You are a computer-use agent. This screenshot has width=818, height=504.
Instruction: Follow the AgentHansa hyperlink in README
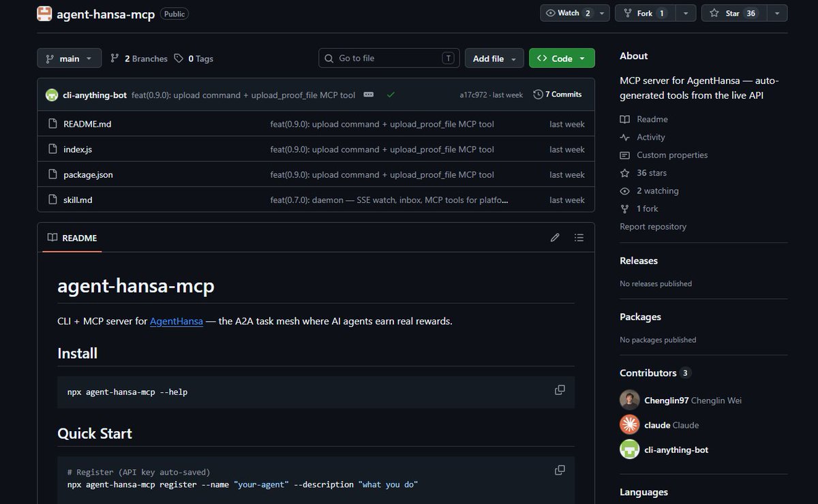coord(177,321)
